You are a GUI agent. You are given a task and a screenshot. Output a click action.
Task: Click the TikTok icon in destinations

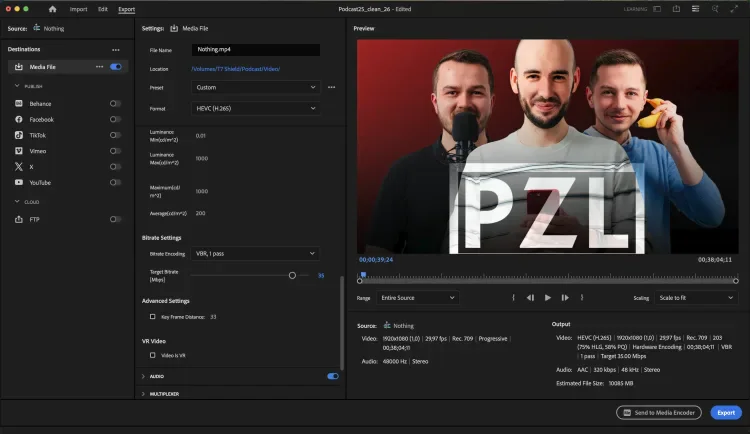[x=19, y=135]
